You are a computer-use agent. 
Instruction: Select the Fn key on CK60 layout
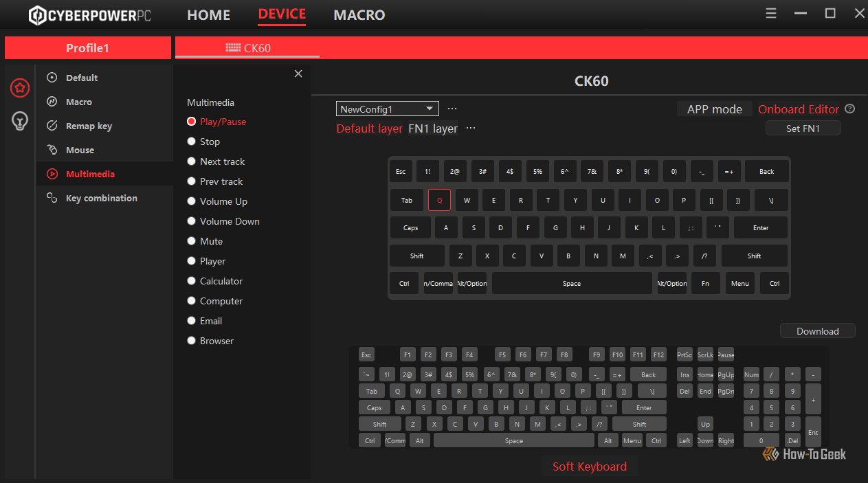(x=706, y=283)
